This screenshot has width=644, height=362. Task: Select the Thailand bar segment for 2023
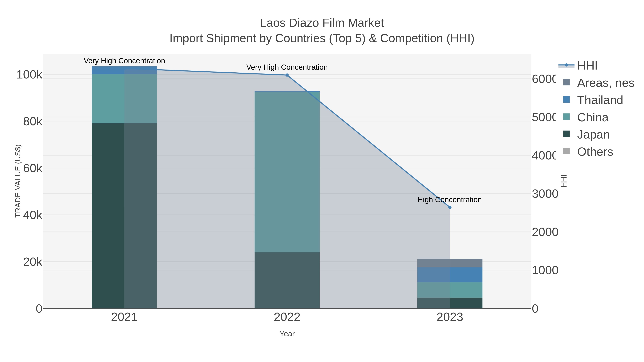(450, 275)
